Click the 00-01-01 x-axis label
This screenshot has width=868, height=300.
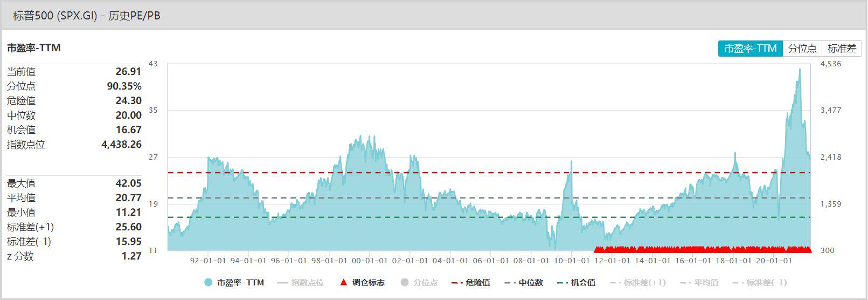370,261
